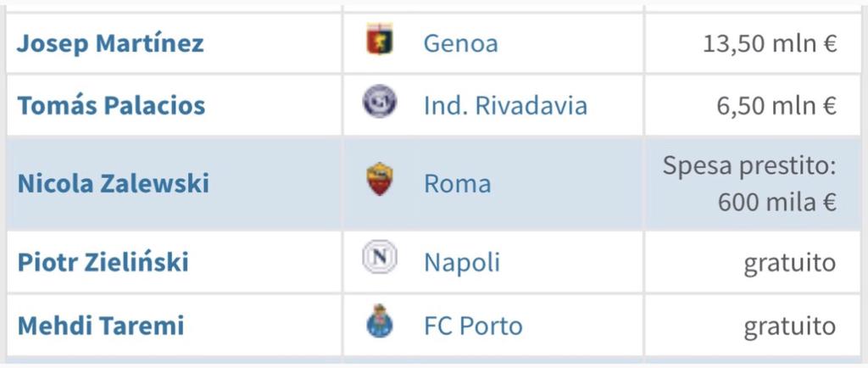This screenshot has width=868, height=368.
Task: Click the Napoli club crest icon
Action: point(380,258)
